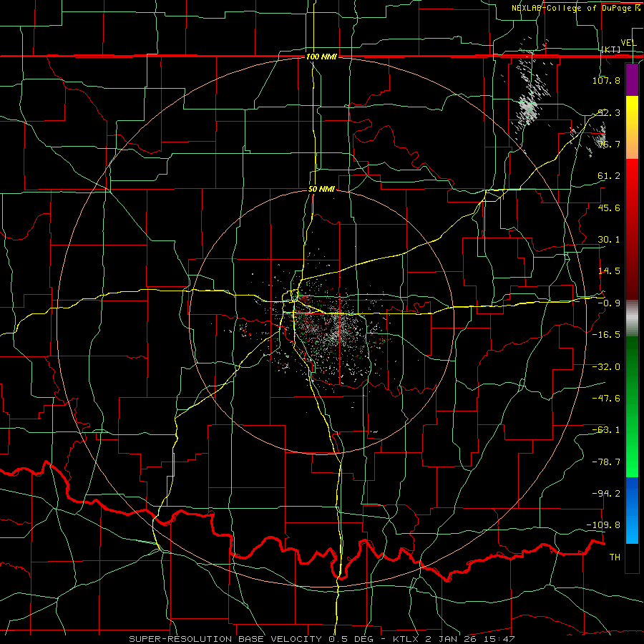Pick the gray near-zero segment of the scale
Screen dimensions: 644x644
632,318
